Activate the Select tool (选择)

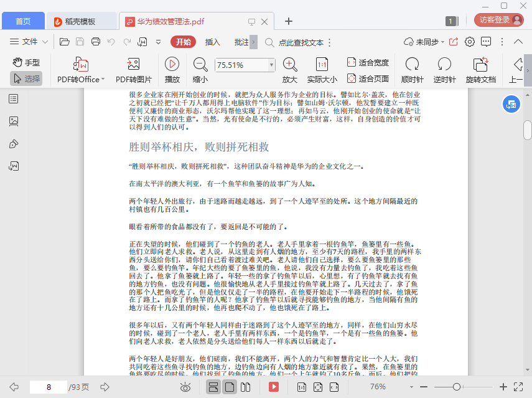tap(27, 78)
